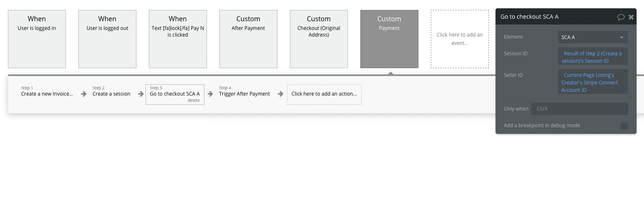644x224 pixels.
Task: Enable the breakpoint in debug mode checkbox
Action: click(x=624, y=126)
